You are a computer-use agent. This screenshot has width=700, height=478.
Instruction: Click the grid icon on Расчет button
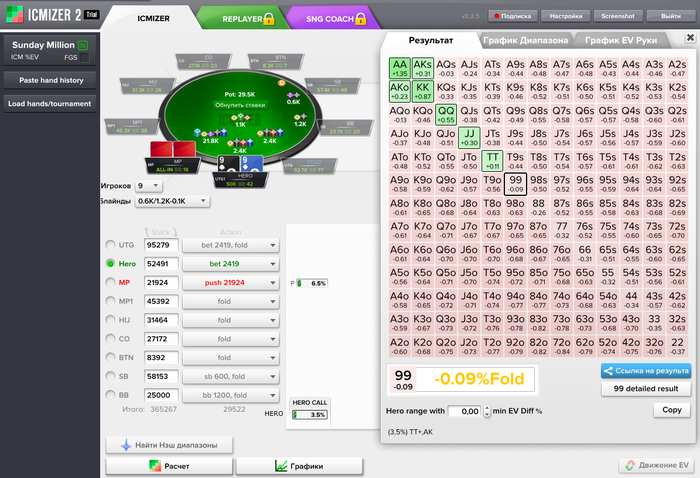(x=154, y=466)
